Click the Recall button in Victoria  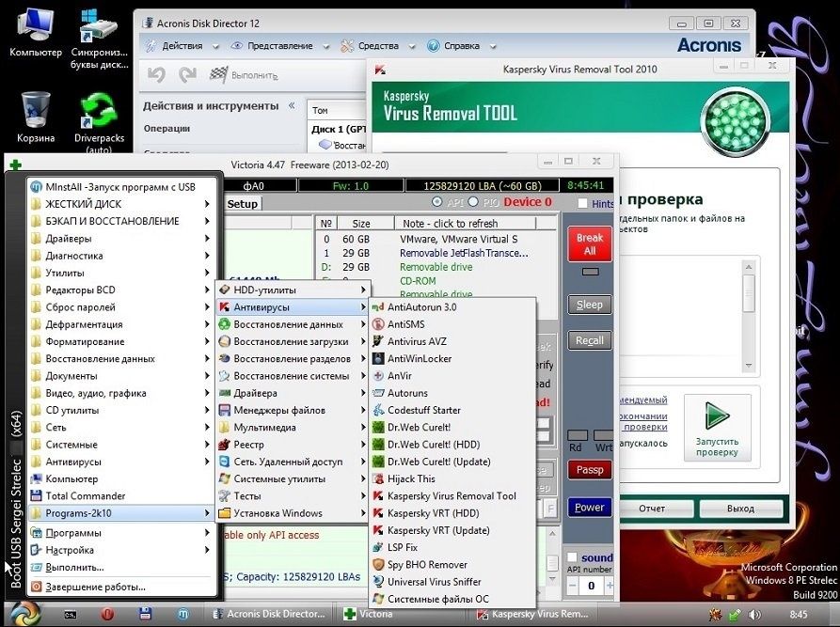[590, 340]
